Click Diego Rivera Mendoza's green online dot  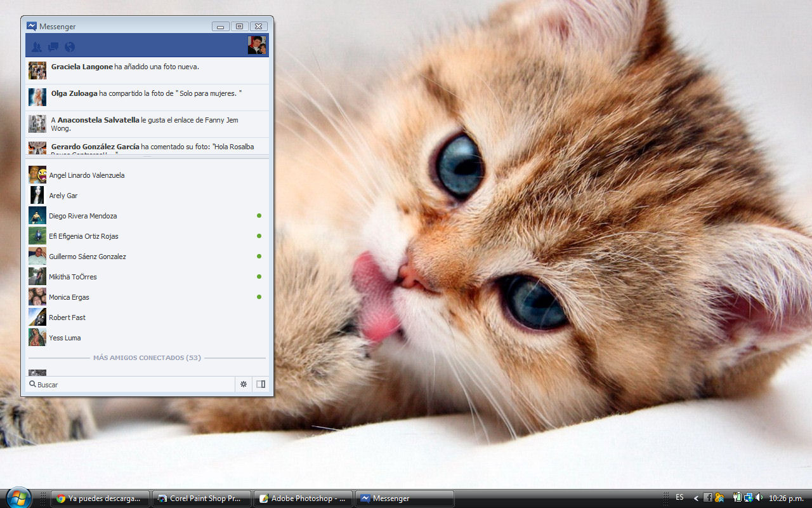[x=259, y=216]
